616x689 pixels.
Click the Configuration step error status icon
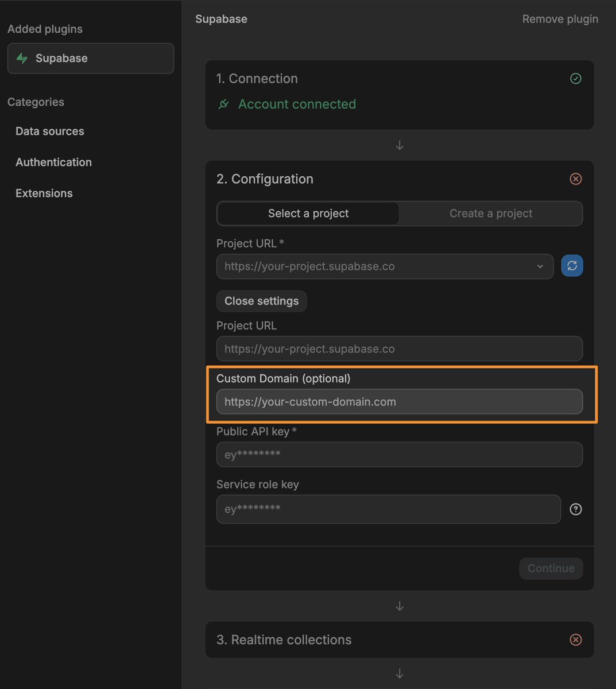[576, 179]
